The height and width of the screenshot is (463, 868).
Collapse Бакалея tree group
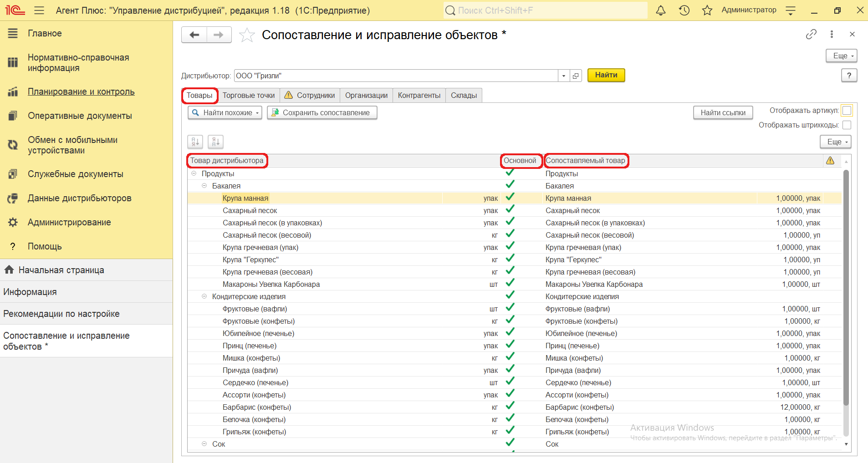tap(204, 186)
